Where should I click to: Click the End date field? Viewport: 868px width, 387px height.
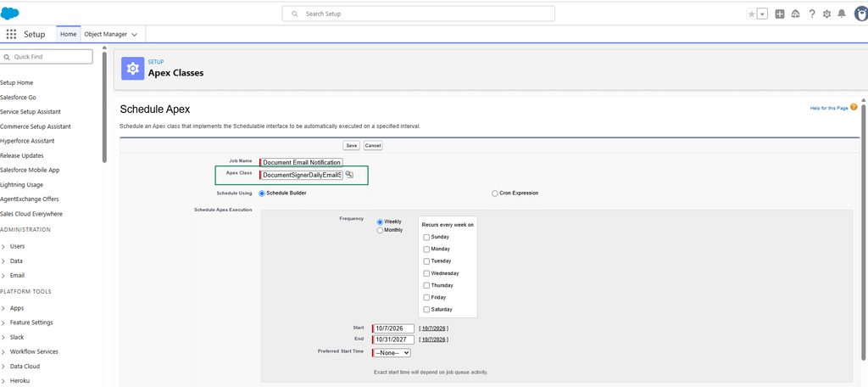[393, 339]
